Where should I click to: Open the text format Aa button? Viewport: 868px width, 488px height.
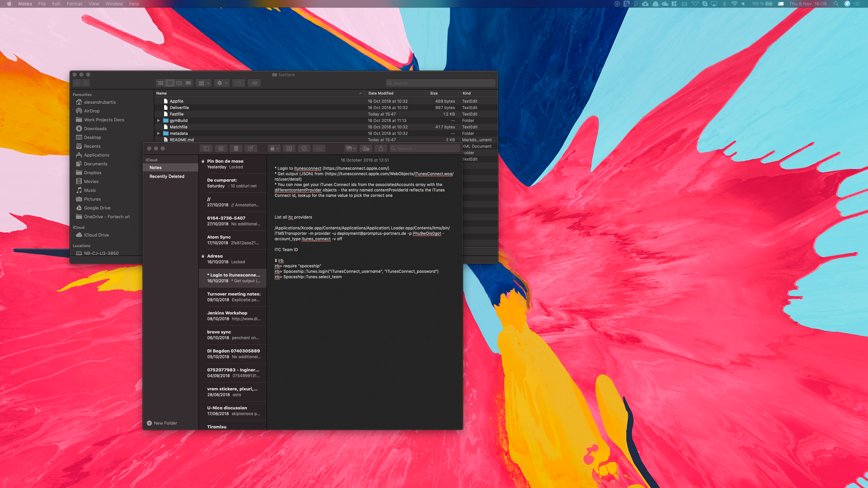click(x=319, y=148)
